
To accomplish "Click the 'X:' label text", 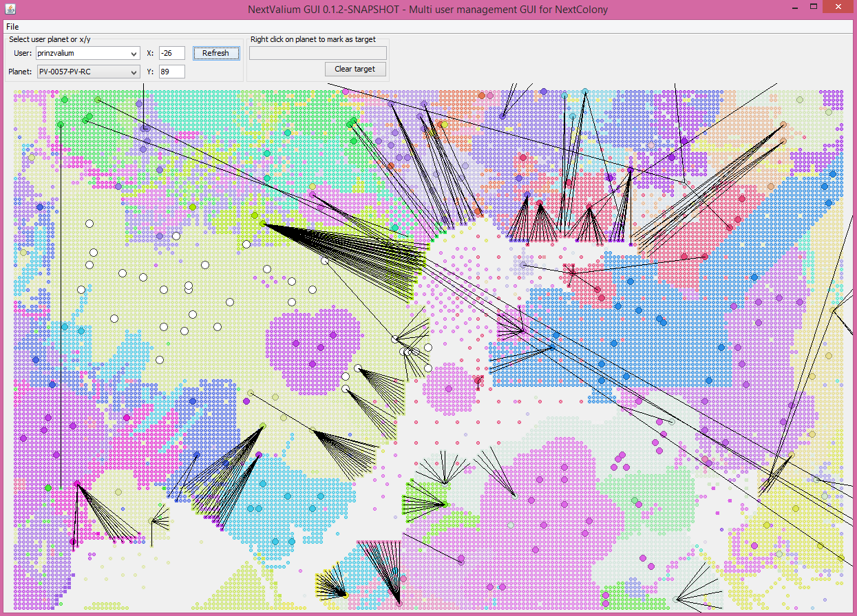I will [x=150, y=53].
